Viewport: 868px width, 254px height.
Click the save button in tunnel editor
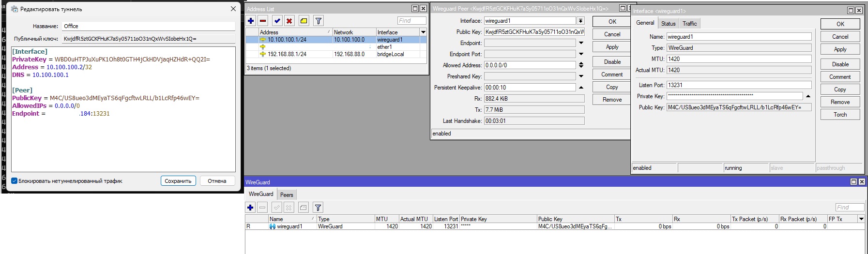click(178, 181)
